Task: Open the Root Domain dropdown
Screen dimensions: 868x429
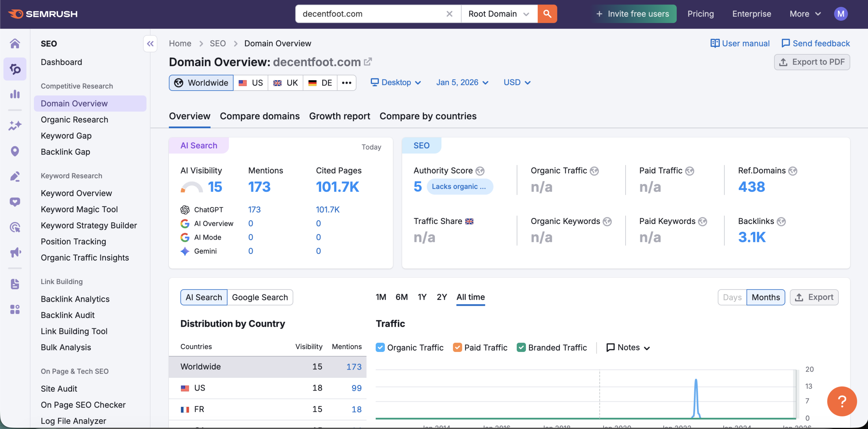Action: 499,14
